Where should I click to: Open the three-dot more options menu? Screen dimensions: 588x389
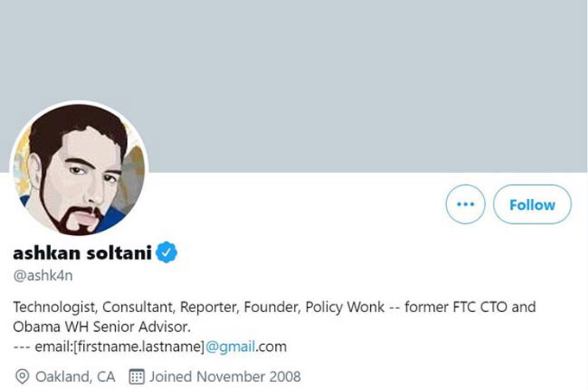(465, 204)
